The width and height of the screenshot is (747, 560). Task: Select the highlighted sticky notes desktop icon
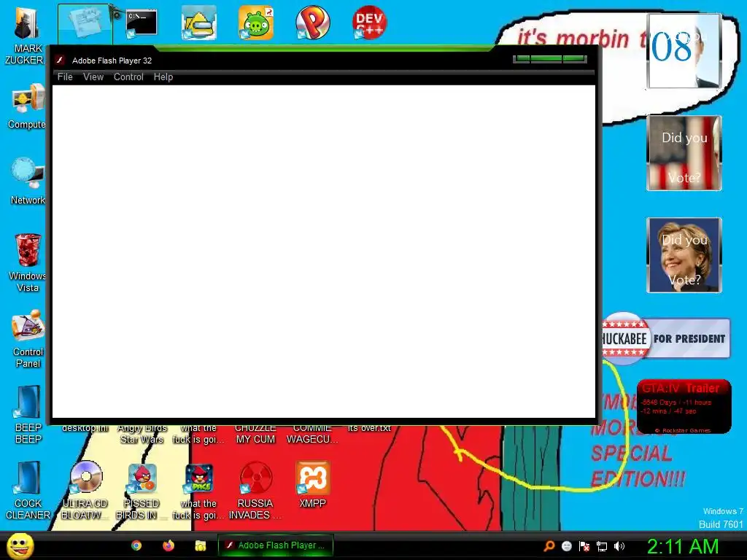pyautogui.click(x=85, y=24)
